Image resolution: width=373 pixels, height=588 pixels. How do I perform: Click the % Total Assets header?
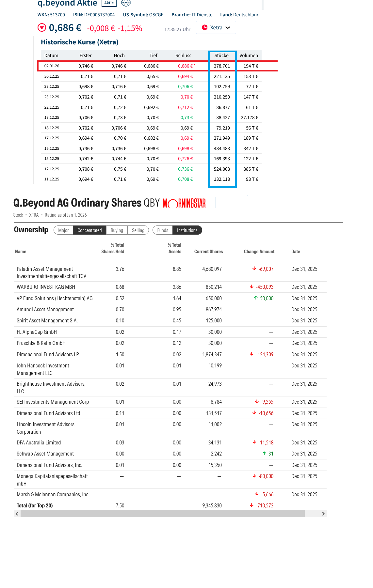[x=174, y=248]
